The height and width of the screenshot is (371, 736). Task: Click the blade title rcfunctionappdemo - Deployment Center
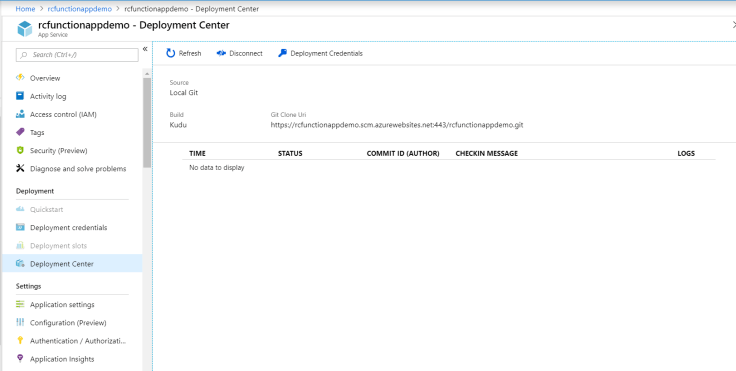[134, 25]
